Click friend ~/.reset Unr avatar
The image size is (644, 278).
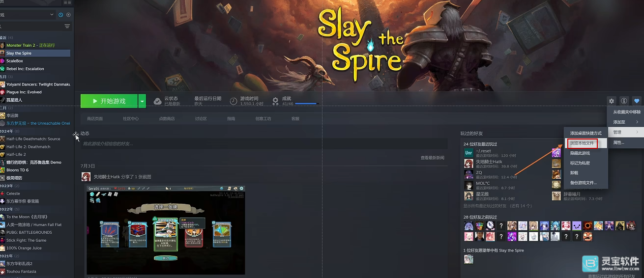(468, 153)
